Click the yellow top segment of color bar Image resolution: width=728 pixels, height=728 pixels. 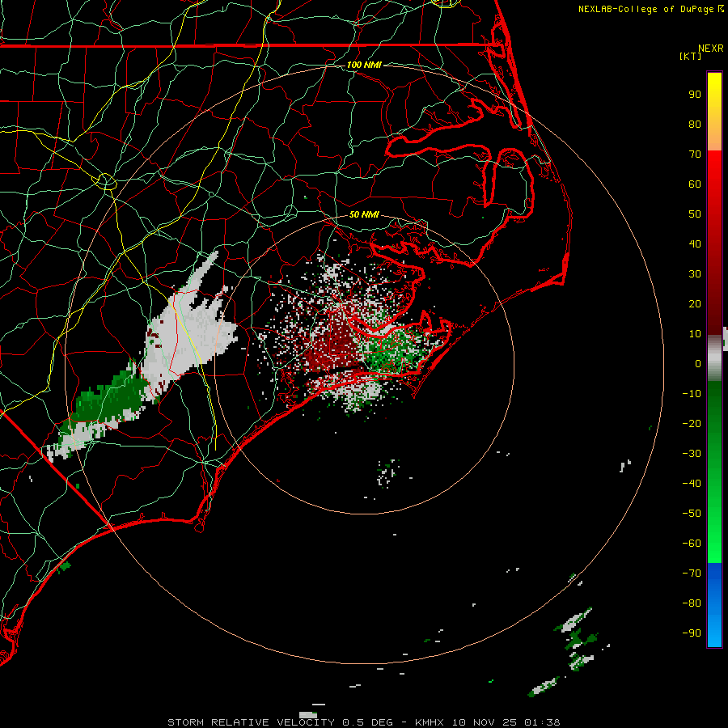pos(714,112)
